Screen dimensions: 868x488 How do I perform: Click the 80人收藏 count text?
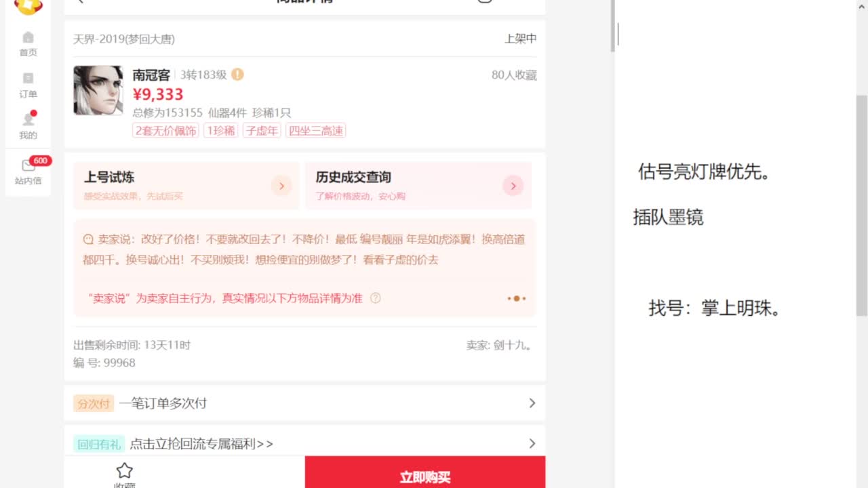tap(514, 75)
